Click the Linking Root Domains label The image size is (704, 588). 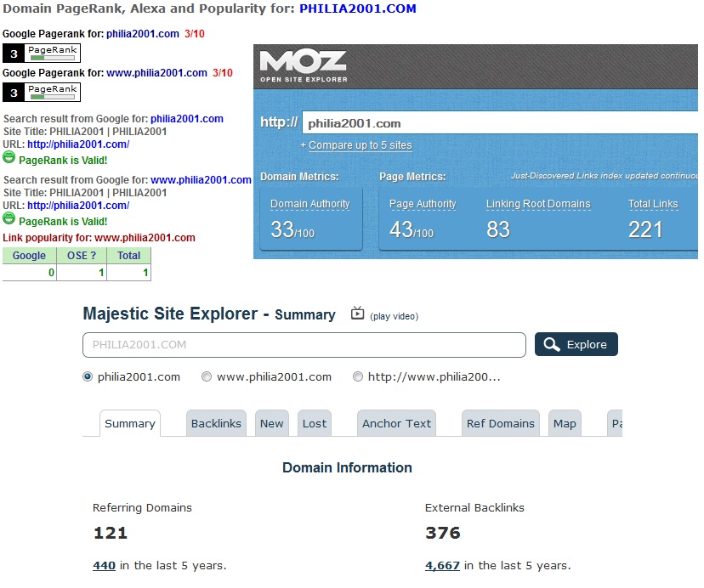(x=538, y=204)
